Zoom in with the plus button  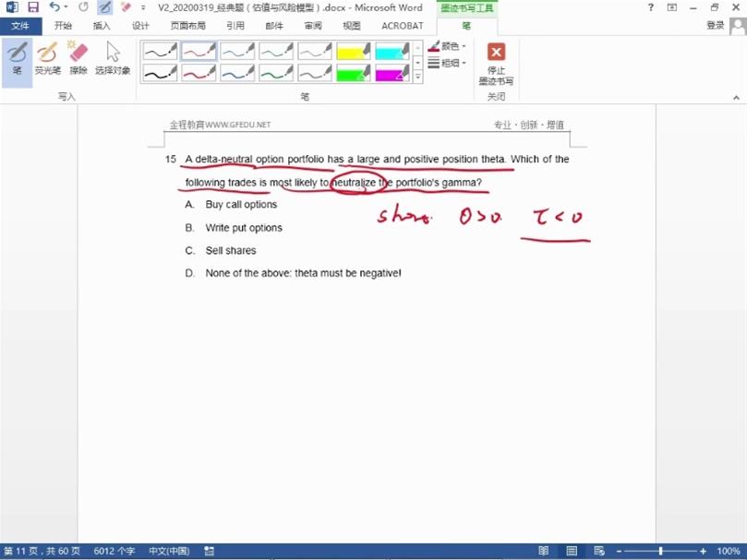[x=703, y=552]
